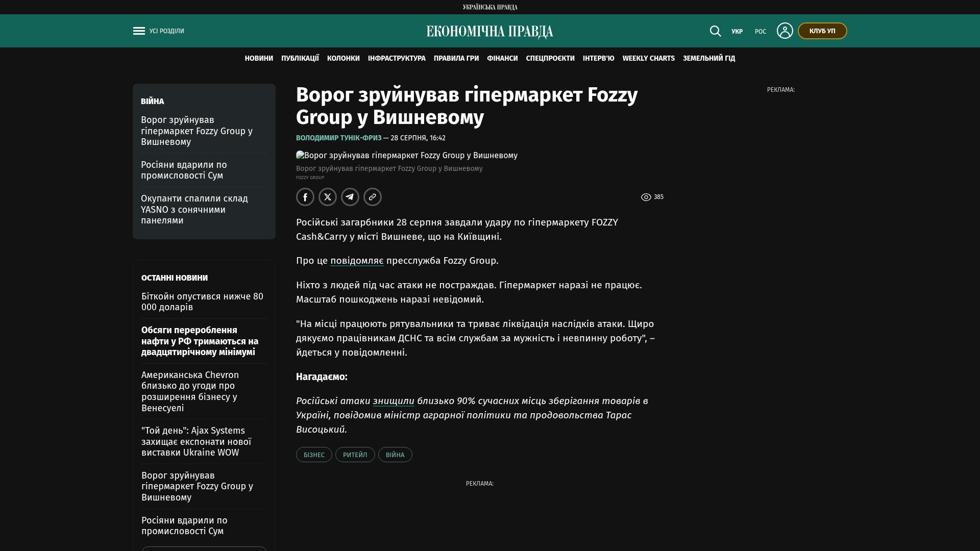
Task: Open Інфраструктура section
Action: (x=397, y=59)
